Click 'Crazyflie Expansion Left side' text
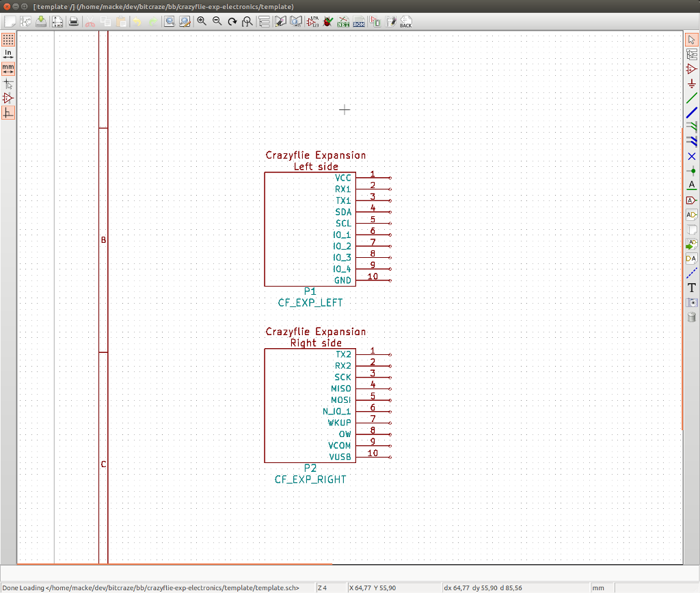The height and width of the screenshot is (593, 700). click(316, 161)
